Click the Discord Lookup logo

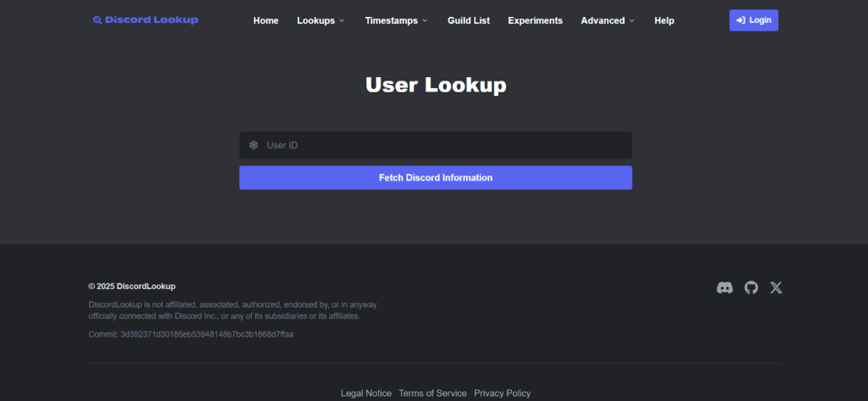coord(146,20)
